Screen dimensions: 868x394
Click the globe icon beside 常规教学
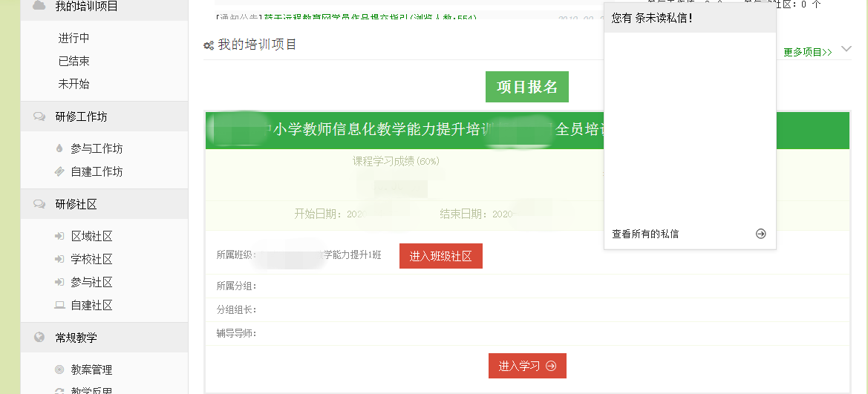click(39, 337)
